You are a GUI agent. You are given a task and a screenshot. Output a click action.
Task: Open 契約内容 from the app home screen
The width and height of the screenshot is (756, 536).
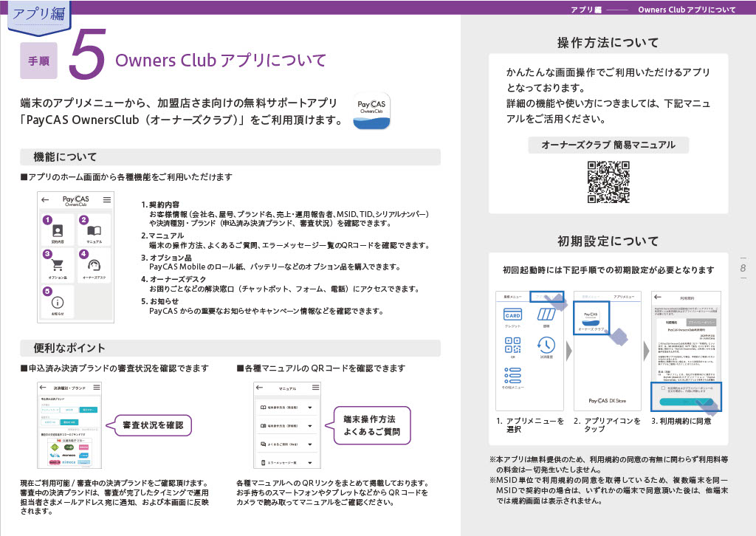58,231
